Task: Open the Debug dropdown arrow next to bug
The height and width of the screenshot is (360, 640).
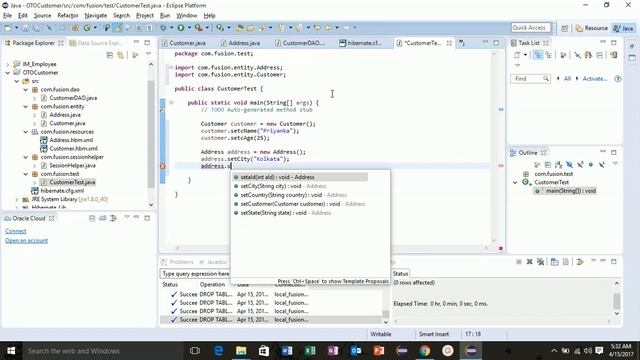Action: point(171,28)
